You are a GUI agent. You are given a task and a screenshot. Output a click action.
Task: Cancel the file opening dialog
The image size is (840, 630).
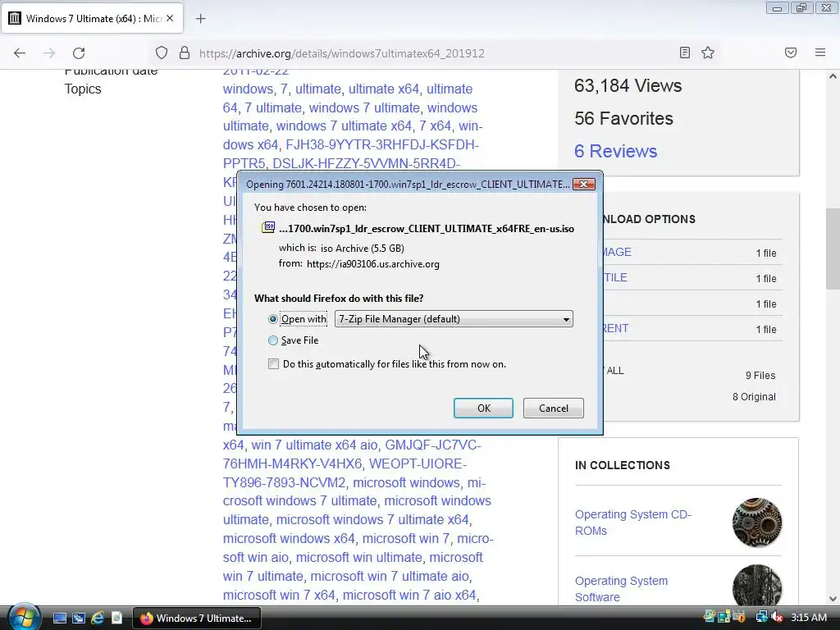[x=554, y=409]
